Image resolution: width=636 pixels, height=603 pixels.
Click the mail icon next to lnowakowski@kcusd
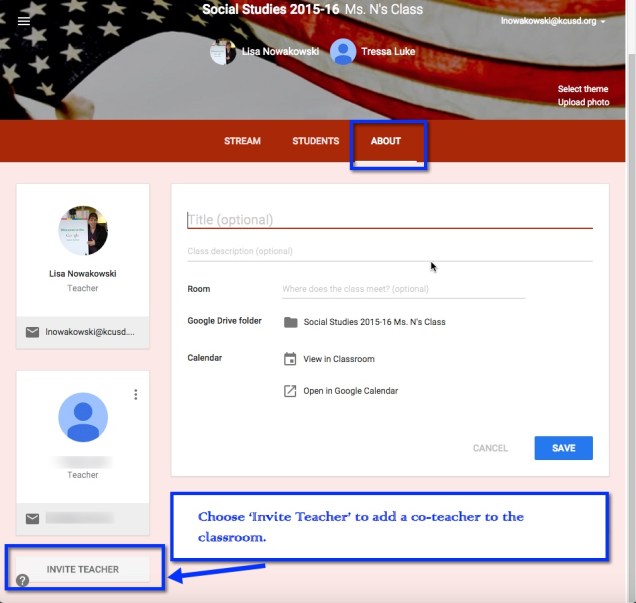[33, 332]
